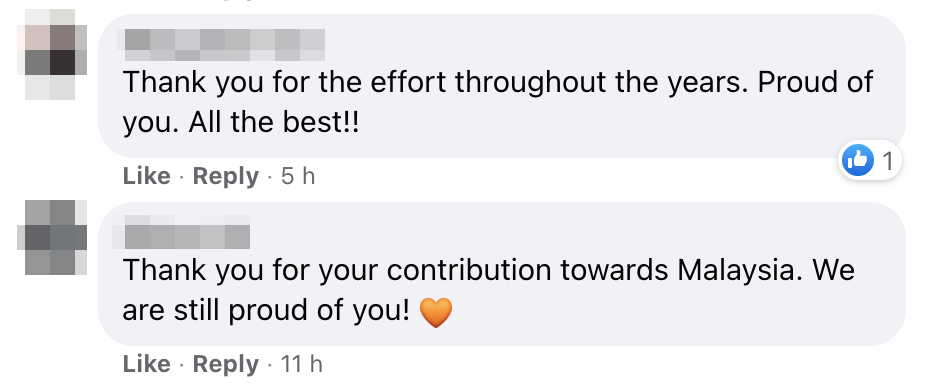
Task: Open the first commenter's blurred profile picture
Action: coord(52,54)
